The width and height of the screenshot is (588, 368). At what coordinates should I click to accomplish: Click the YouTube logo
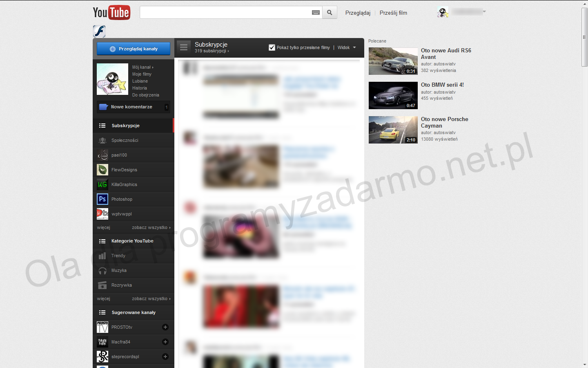111,13
